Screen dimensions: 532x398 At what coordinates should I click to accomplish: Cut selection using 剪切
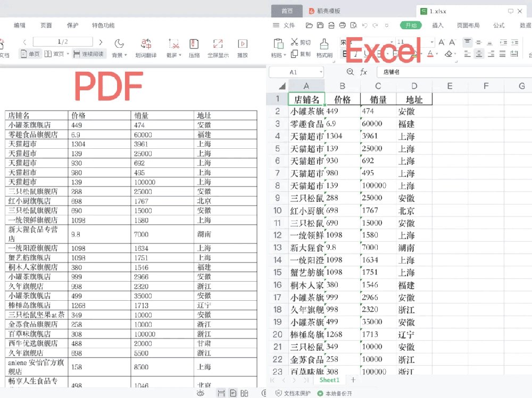pos(301,42)
